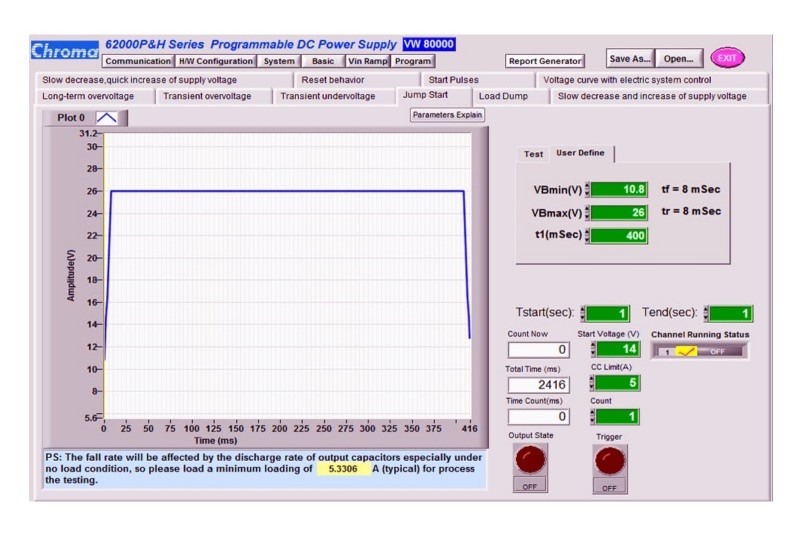Toggle the Trigger OFF switch
This screenshot has width=800, height=538.
[x=609, y=485]
